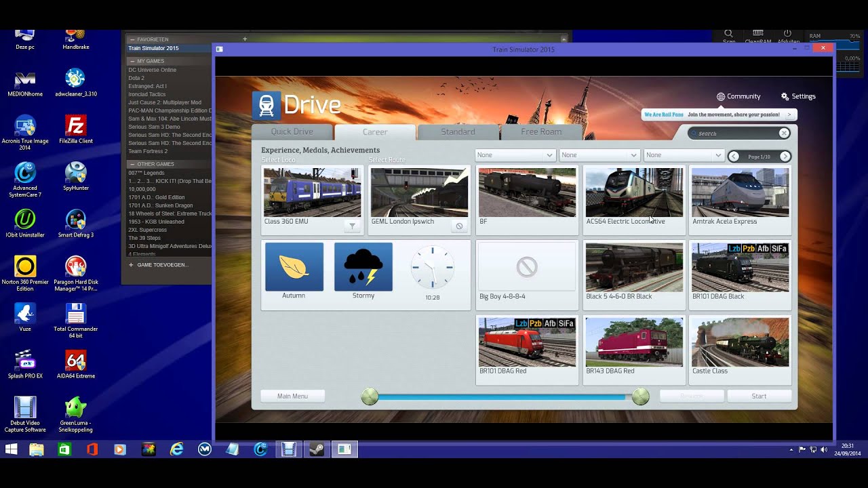
Task: Select DC Universe Online in Steam list
Action: coord(153,70)
